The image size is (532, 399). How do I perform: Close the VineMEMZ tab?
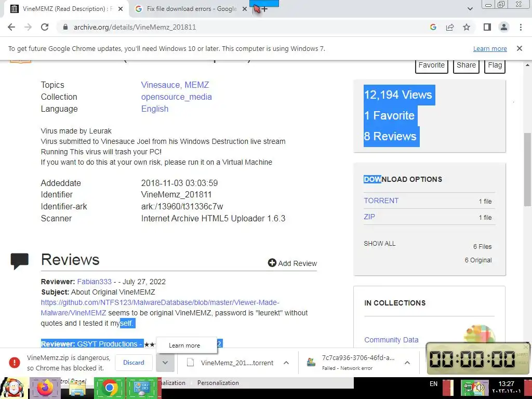pos(121,9)
